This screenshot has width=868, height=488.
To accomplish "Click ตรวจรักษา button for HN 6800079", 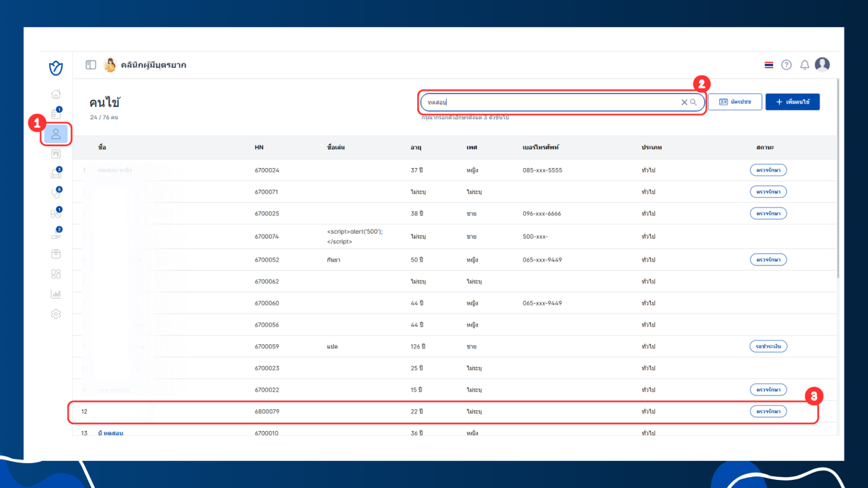I will pos(768,411).
